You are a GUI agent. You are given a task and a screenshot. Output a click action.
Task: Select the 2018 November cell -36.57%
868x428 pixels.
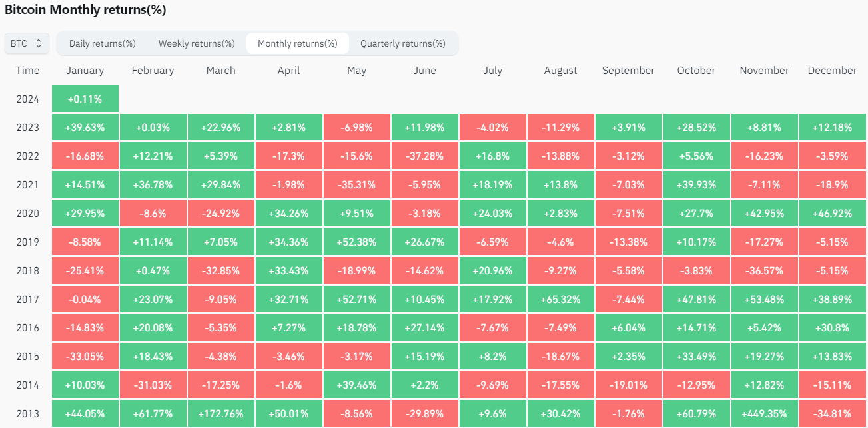[x=764, y=270]
